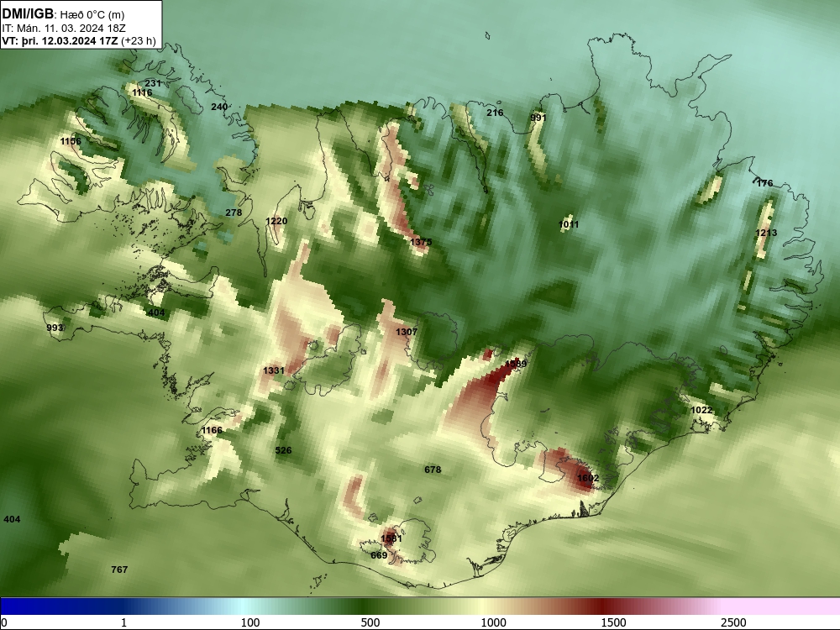This screenshot has width=840, height=630.
Task: Click the map value 1375
Action: coord(421,242)
